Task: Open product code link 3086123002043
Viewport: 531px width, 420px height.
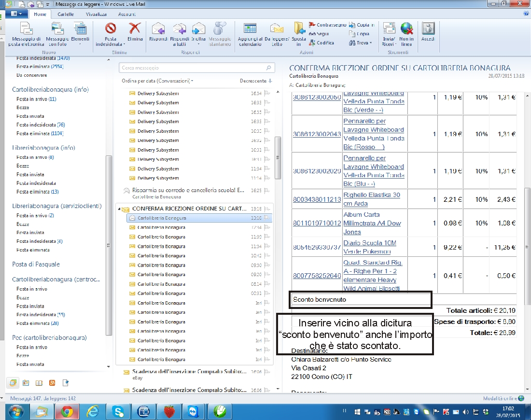Action: 317,134
